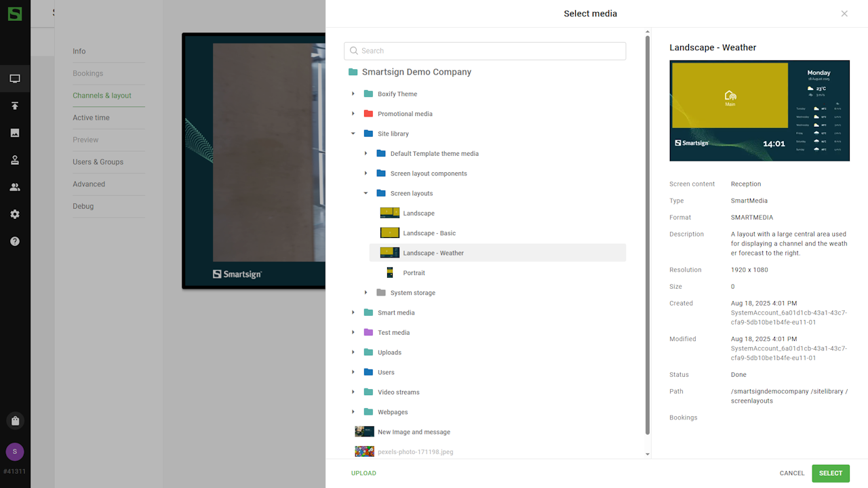Image resolution: width=868 pixels, height=488 pixels.
Task: Click the Landscape - Weather preview thumbnail
Action: 759,111
